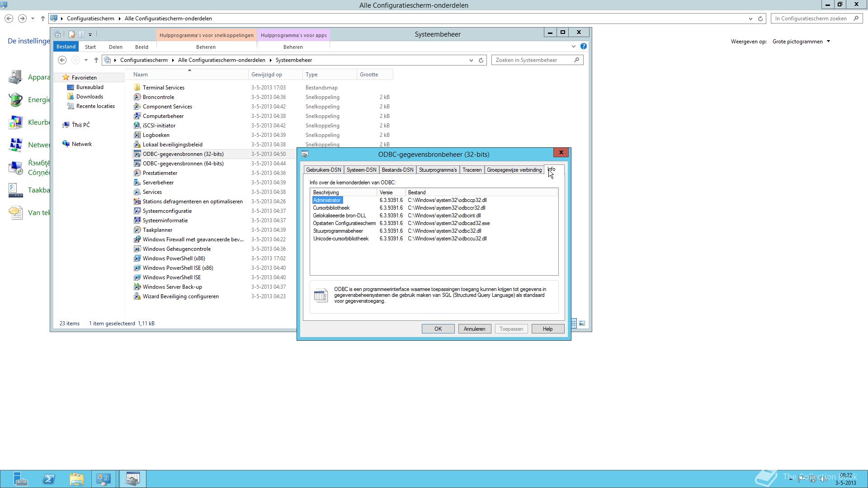Click refresh icon in Configuratiescherm address bar
Viewport: 868px width, 488px height.
tap(760, 19)
